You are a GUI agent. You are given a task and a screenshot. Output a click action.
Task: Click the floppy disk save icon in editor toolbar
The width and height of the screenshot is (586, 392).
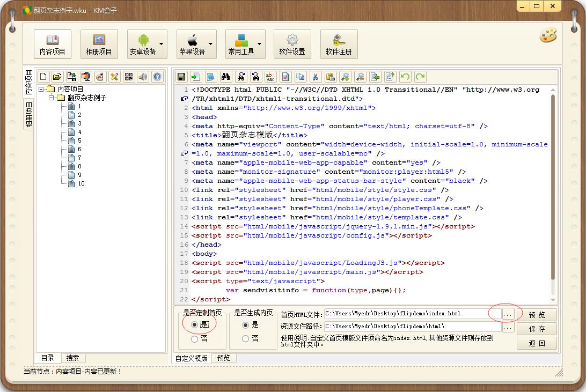(181, 77)
